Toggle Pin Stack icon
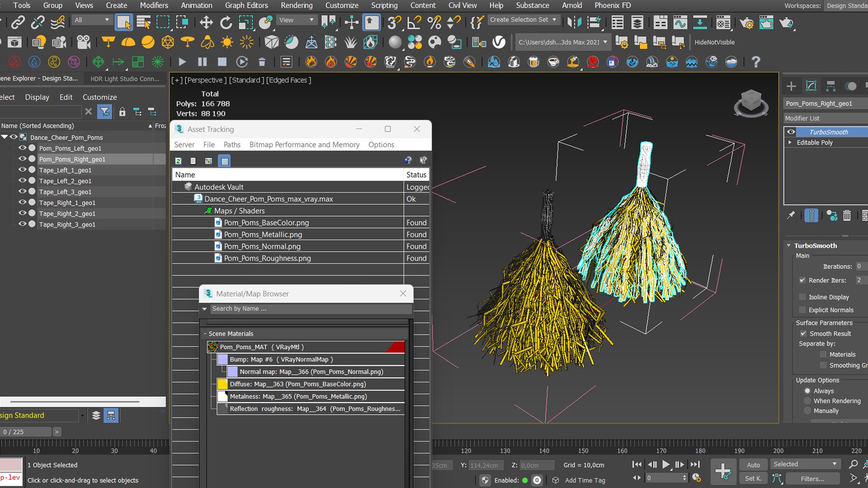The image size is (868, 488). [791, 216]
